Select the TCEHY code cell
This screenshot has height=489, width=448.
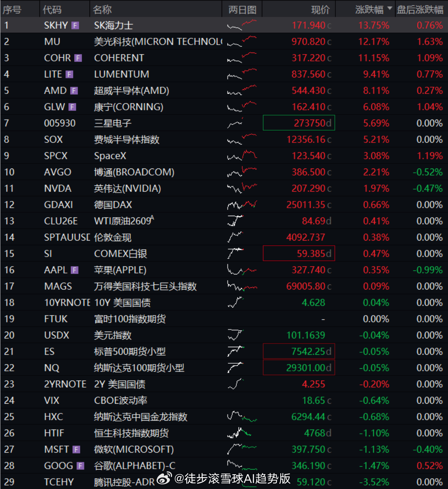coord(59,482)
